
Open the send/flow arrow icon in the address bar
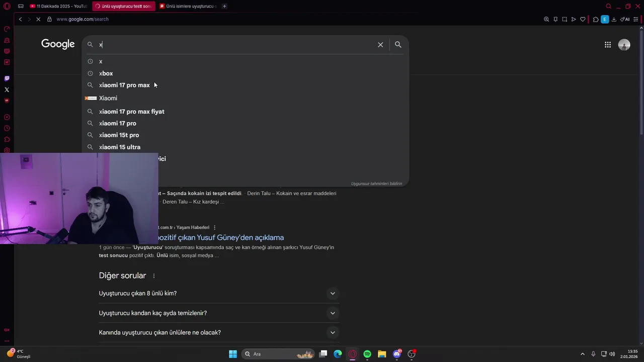pos(574,19)
